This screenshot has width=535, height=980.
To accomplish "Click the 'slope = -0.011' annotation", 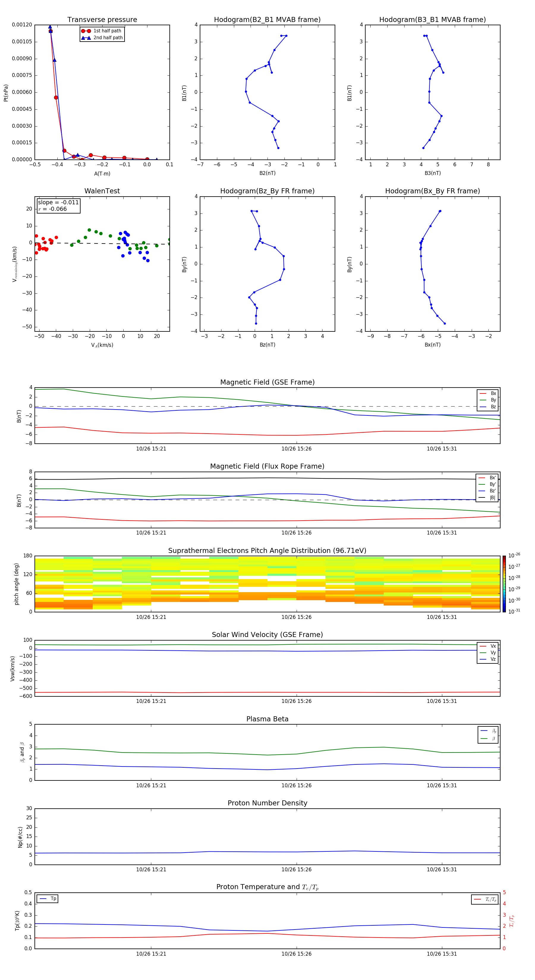I will click(58, 203).
